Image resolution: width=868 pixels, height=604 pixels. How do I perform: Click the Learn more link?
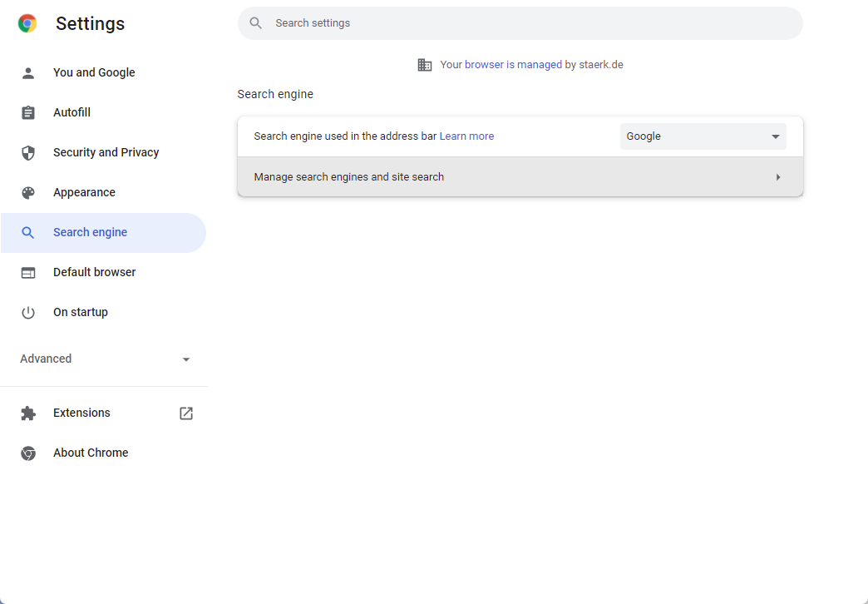[466, 136]
